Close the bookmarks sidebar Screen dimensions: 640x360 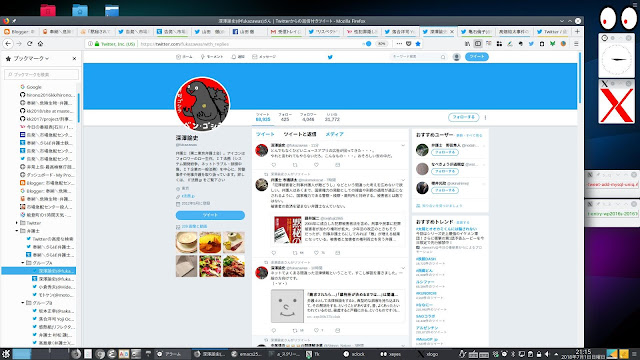pyautogui.click(x=74, y=58)
